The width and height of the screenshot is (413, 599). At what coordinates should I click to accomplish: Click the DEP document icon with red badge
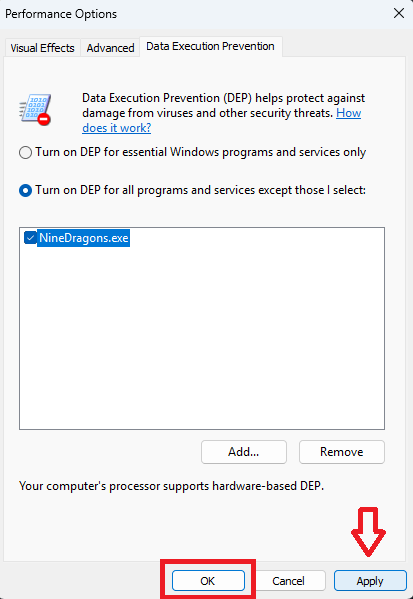[35, 109]
